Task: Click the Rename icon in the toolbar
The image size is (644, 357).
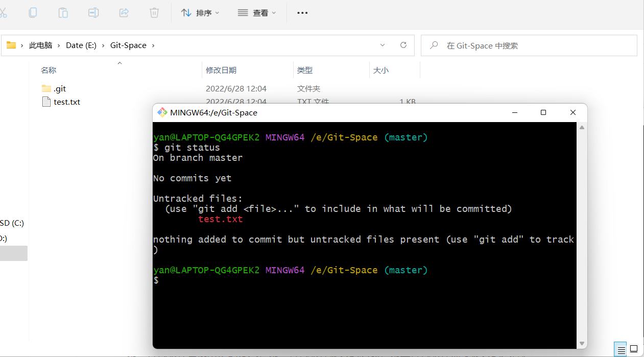Action: [93, 13]
